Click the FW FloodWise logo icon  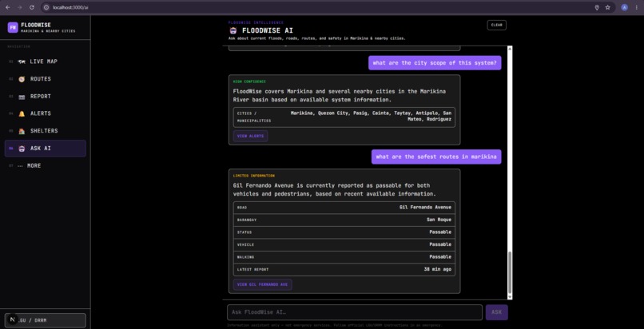[13, 27]
